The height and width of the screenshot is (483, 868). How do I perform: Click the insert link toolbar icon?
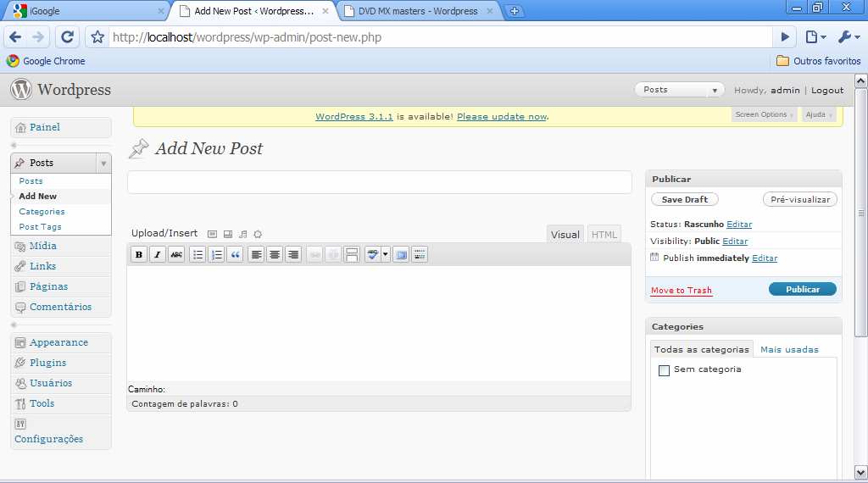point(314,254)
